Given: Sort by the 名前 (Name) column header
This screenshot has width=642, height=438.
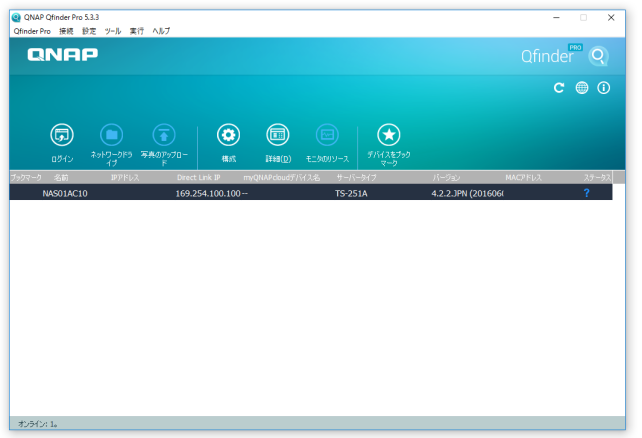Looking at the screenshot, I should coord(61,178).
